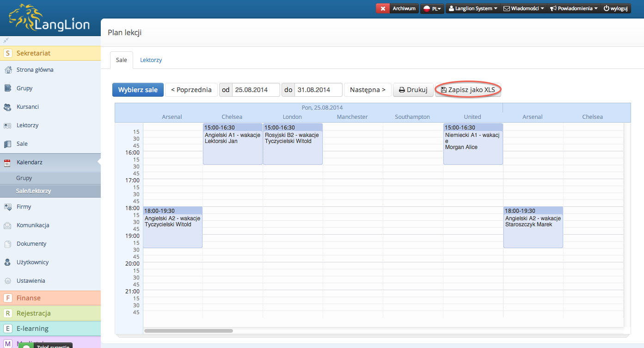Click the 'od' start date field

(x=256, y=90)
